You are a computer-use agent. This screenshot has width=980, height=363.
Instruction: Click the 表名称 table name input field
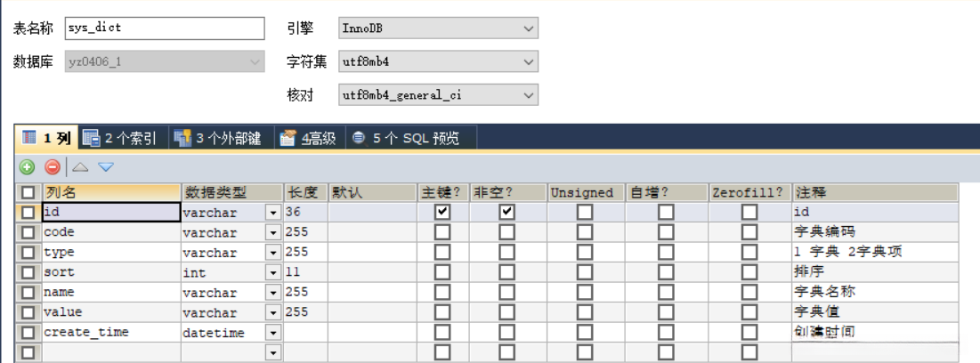(x=165, y=28)
